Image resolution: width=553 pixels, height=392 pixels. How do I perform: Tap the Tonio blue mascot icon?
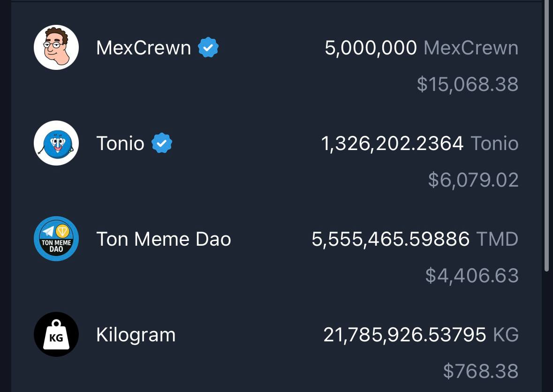[x=56, y=143]
